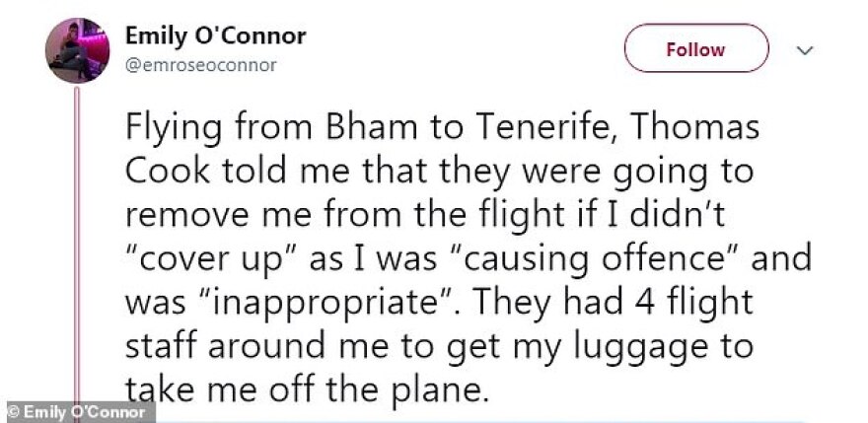Click the word "remove" in the tweet
Image resolution: width=868 pixels, height=423 pixels.
point(183,217)
